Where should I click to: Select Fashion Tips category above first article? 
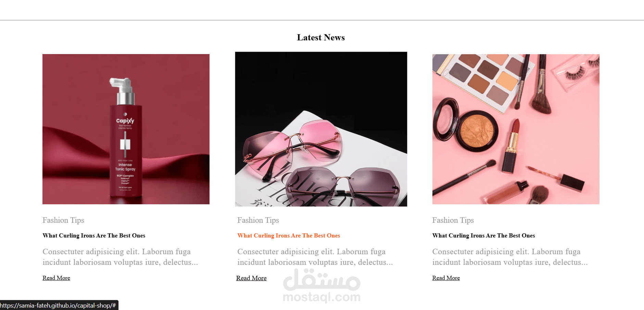(x=63, y=220)
